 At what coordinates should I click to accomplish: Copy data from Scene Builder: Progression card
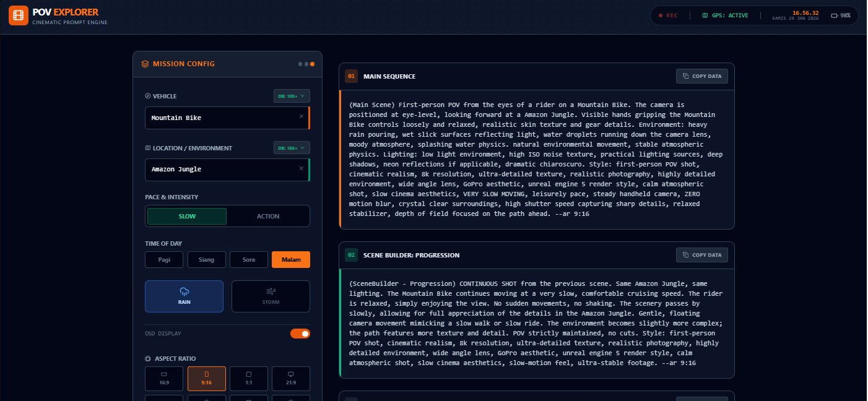coord(702,255)
